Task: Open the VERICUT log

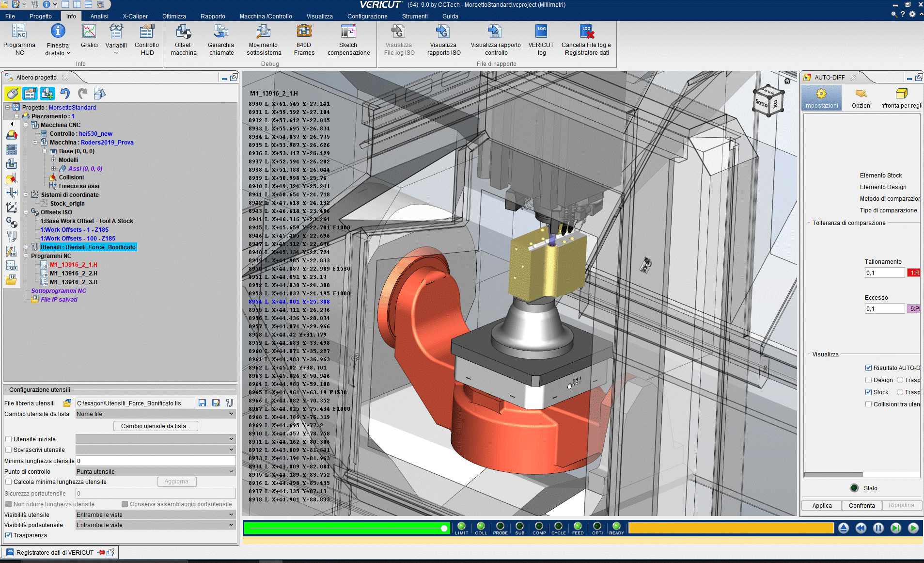Action: pyautogui.click(x=541, y=40)
